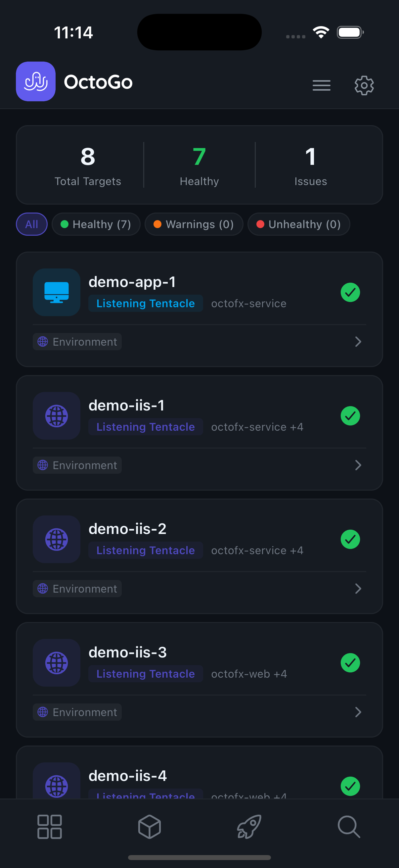Expand demo-app-1 details chevron
Image resolution: width=399 pixels, height=868 pixels.
358,342
